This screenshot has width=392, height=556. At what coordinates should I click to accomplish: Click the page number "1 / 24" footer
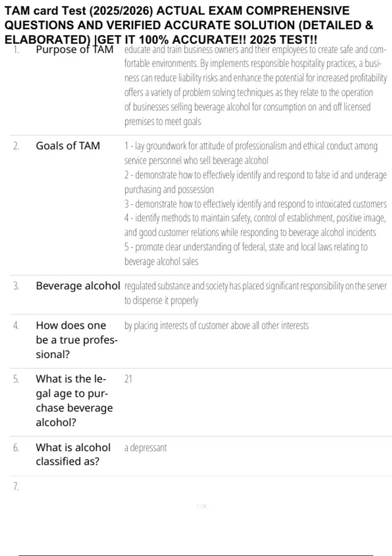pyautogui.click(x=202, y=506)
